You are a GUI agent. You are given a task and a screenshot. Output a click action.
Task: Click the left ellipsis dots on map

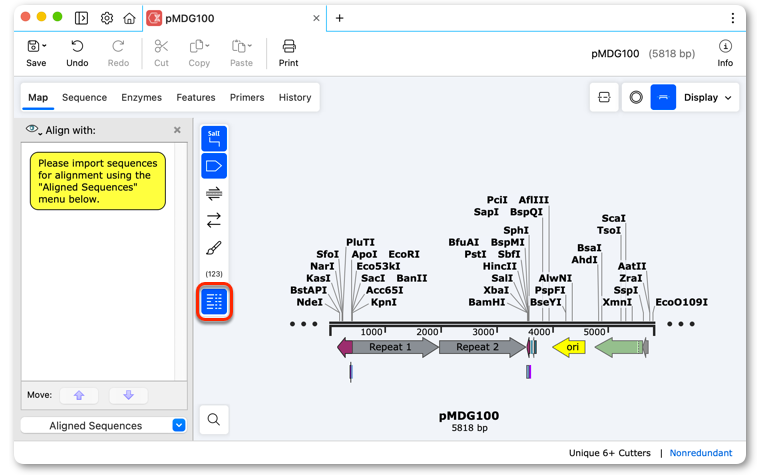303,324
